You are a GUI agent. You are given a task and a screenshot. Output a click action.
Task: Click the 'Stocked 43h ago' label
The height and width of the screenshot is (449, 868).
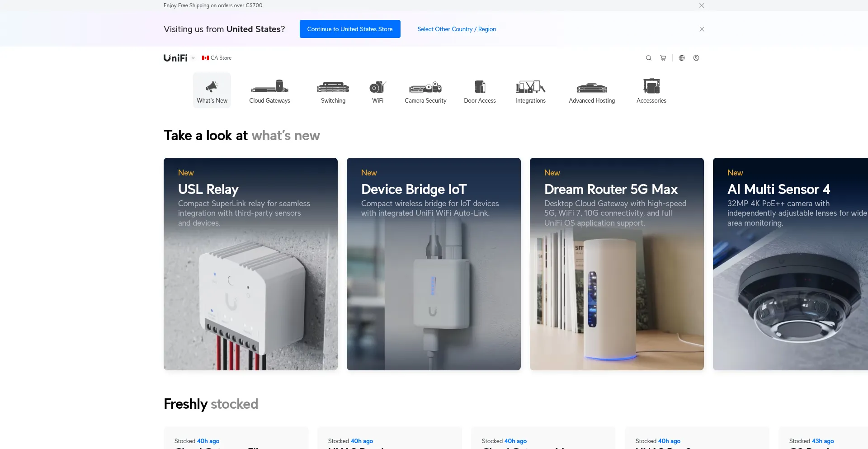tap(811, 441)
